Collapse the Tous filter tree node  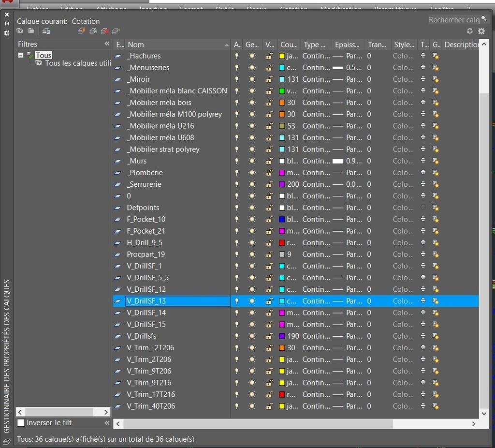point(21,55)
